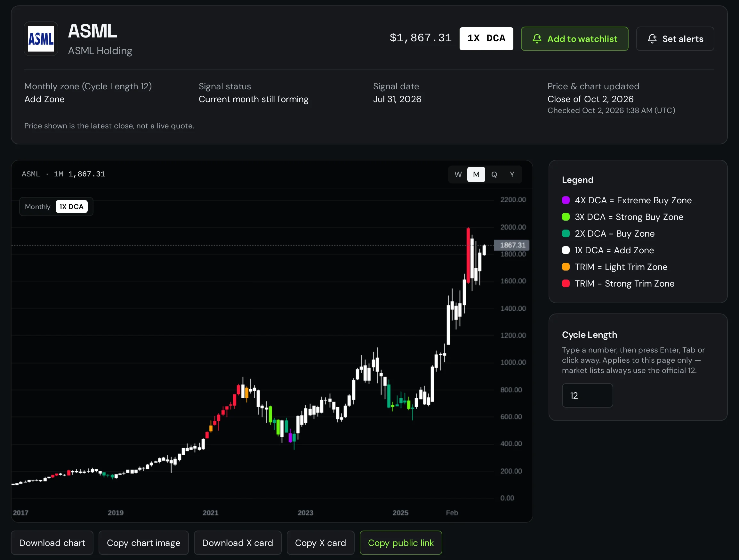Click the Monthly 1X DCA chart badge
The height and width of the screenshot is (560, 739).
(x=56, y=207)
